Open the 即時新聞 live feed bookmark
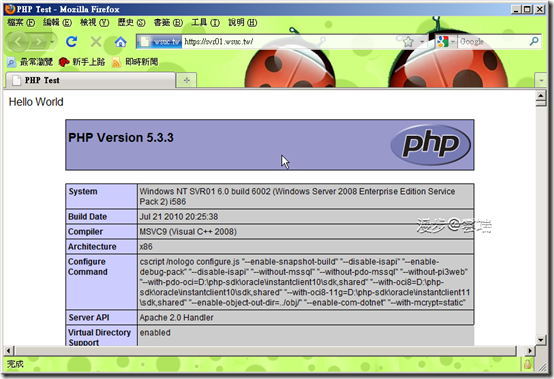Viewport: 554px width, 379px height. click(x=135, y=62)
